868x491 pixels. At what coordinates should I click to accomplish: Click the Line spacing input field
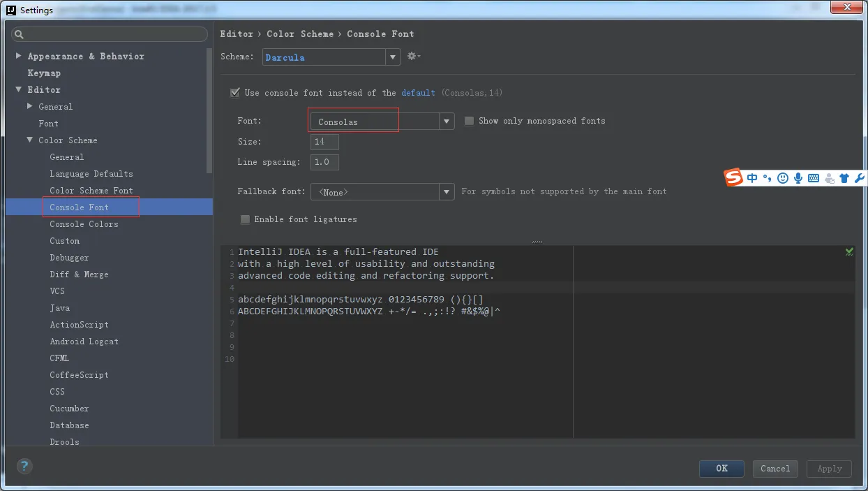pyautogui.click(x=324, y=162)
